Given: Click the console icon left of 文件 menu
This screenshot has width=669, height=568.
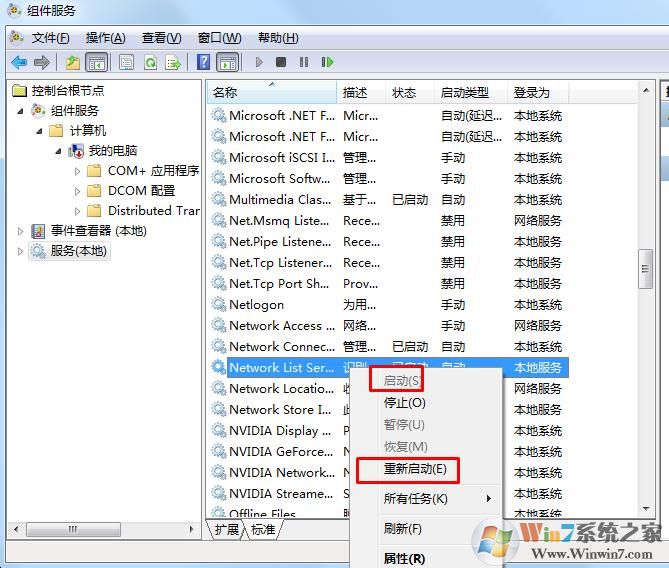Looking at the screenshot, I should pyautogui.click(x=17, y=38).
